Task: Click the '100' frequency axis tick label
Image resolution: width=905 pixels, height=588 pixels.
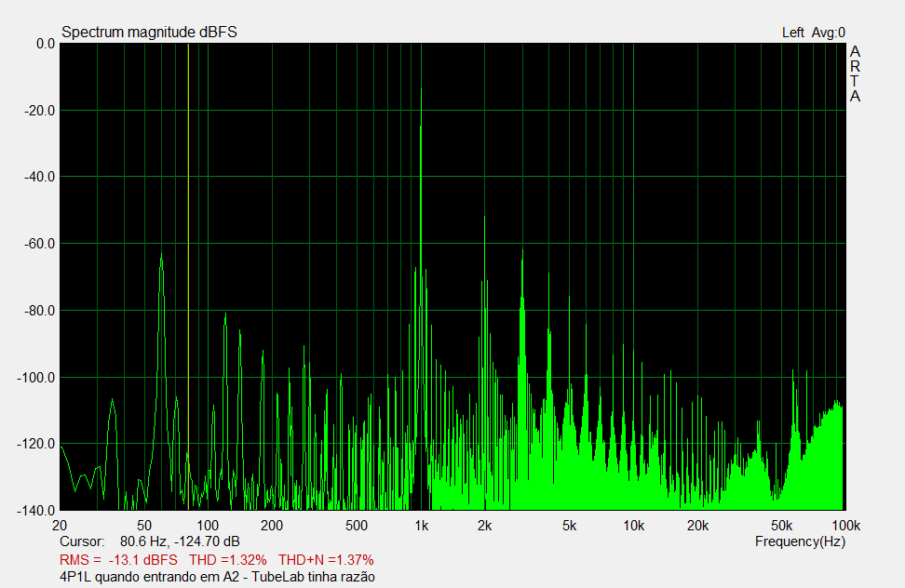Action: click(x=208, y=526)
